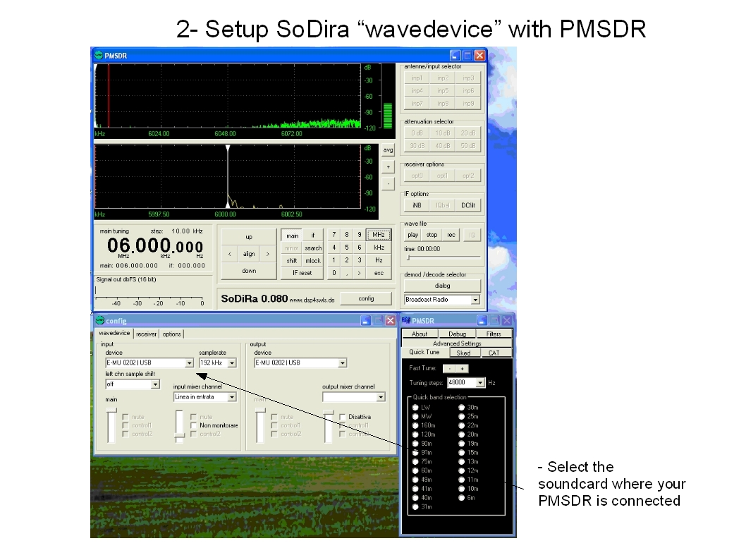The width and height of the screenshot is (746, 560).
Task: Switch to the wavedevice tab
Action: pos(114,334)
